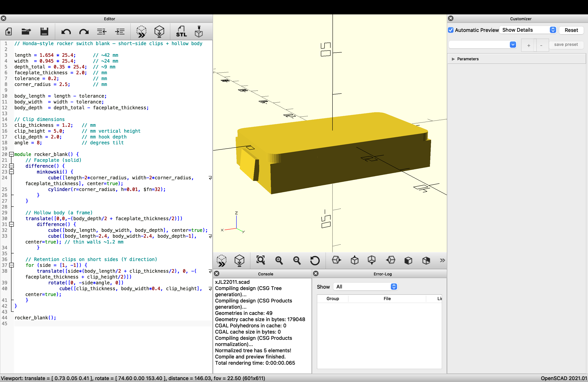Toggle the Automatic Preview checkbox
Viewport: 588px width, 382px height.
(x=451, y=30)
